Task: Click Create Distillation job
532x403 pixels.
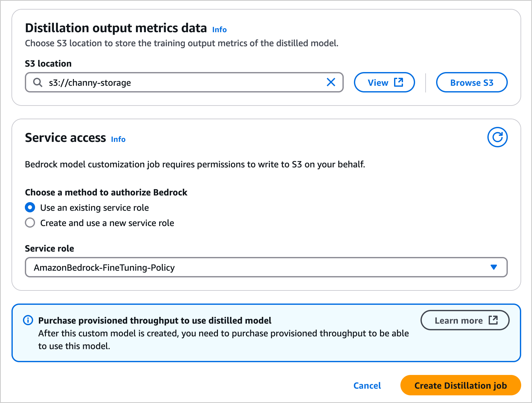Action: [x=460, y=385]
